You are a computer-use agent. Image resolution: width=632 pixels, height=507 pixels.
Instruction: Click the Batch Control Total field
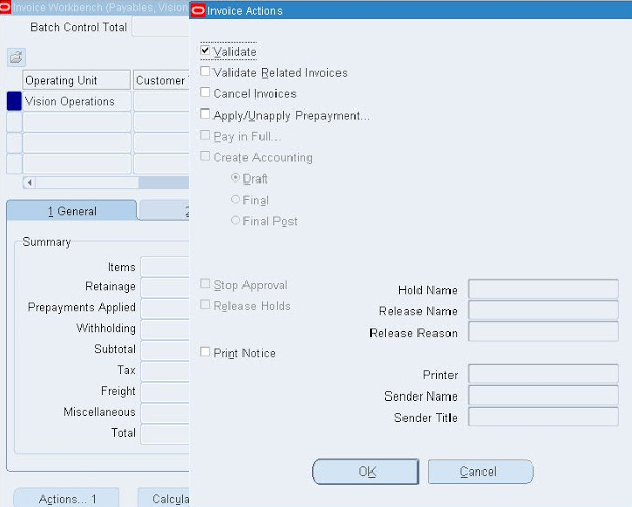pyautogui.click(x=161, y=27)
